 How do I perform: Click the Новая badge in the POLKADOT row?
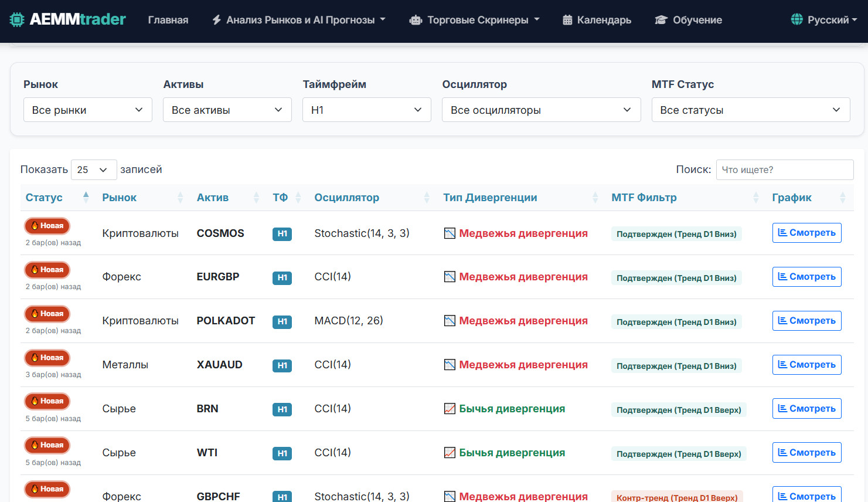coord(47,314)
